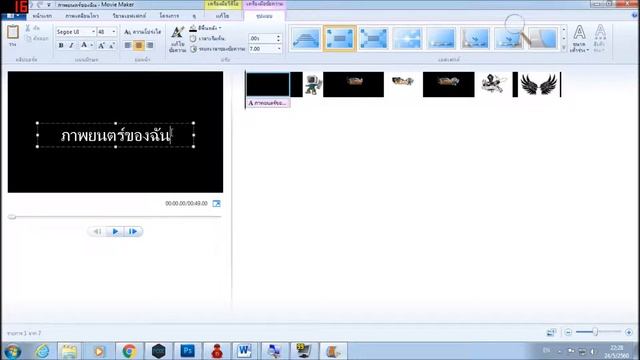
Task: Click the preview seek slider handle
Action: click(x=12, y=217)
